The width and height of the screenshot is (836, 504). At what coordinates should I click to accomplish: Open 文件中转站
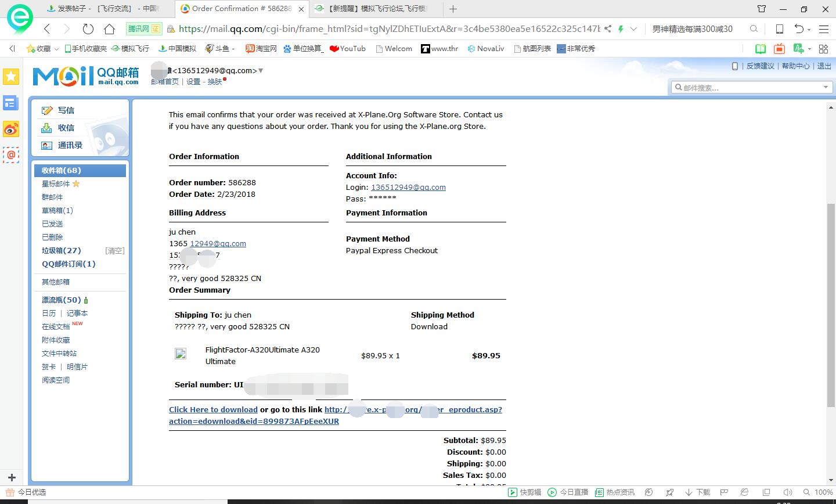click(59, 353)
